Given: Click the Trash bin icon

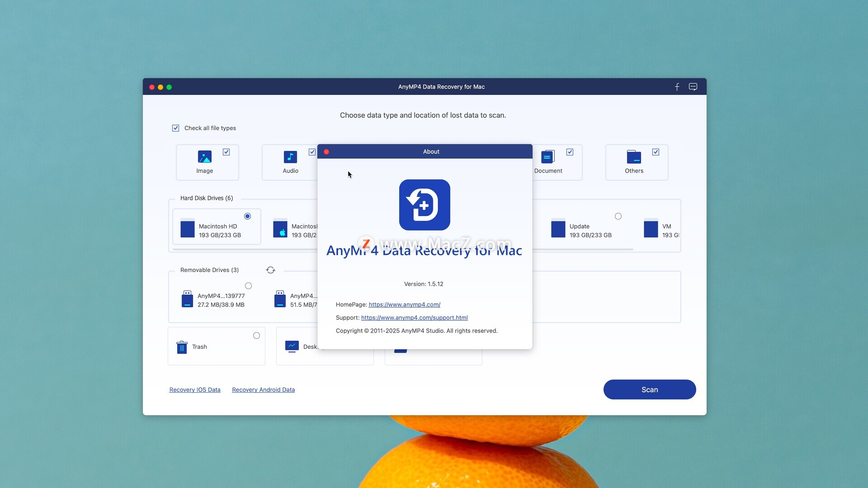Looking at the screenshot, I should coord(182,347).
